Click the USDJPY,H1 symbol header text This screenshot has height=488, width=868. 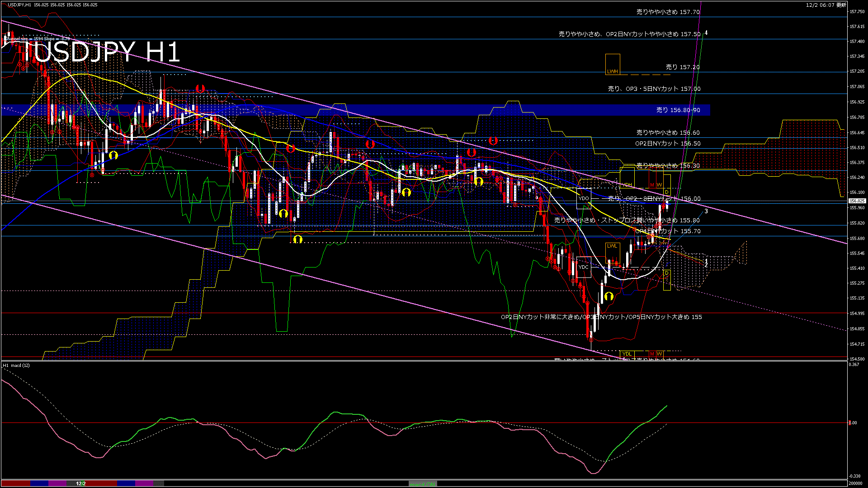tap(19, 5)
